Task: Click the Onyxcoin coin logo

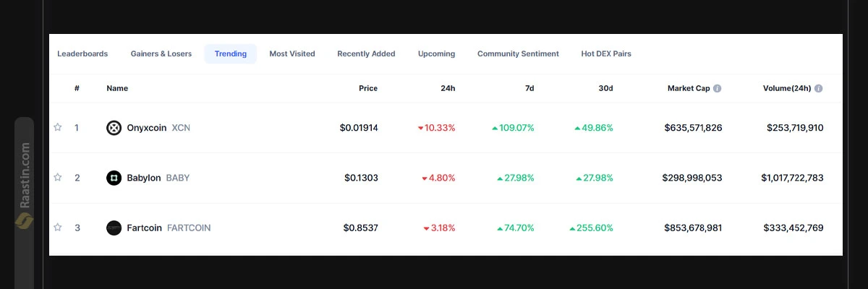Action: [x=114, y=128]
